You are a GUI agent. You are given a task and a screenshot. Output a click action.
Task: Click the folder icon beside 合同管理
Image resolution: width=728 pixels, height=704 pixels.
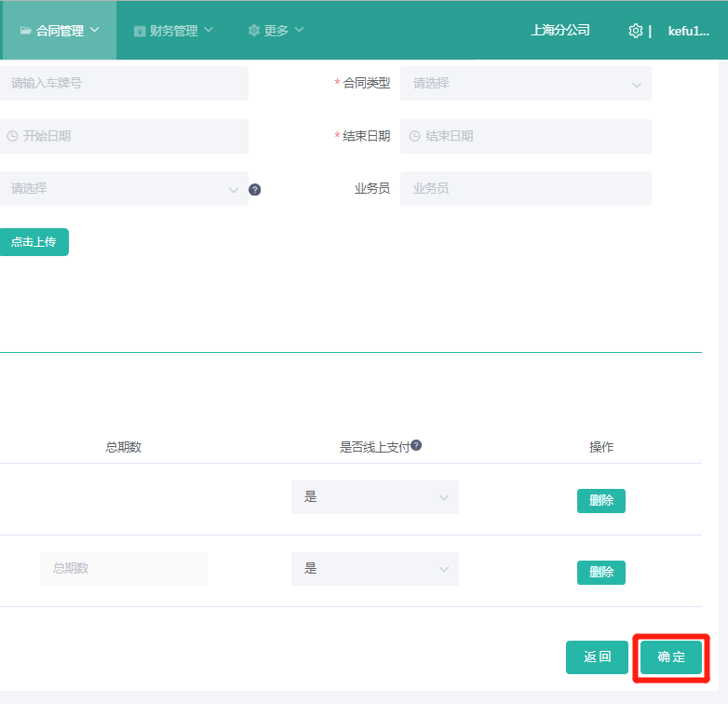25,31
